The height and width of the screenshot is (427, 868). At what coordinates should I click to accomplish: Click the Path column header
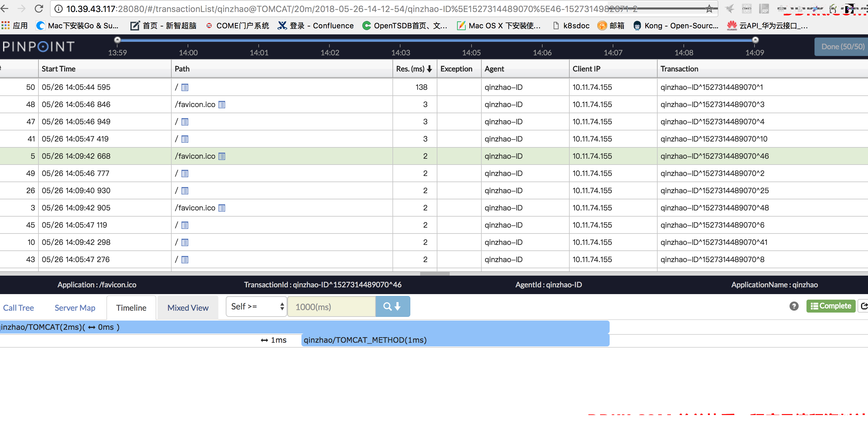pyautogui.click(x=282, y=69)
